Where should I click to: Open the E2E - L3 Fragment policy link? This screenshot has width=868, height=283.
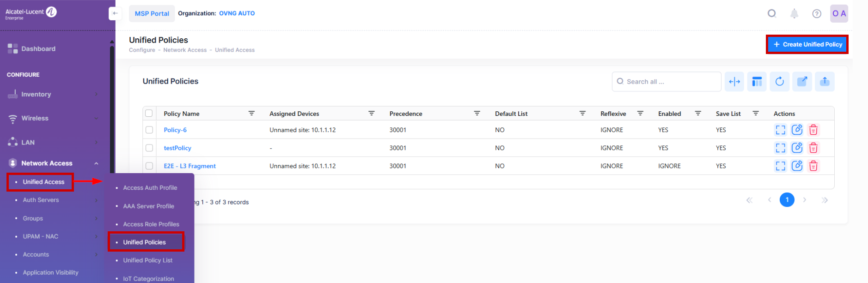tap(189, 166)
